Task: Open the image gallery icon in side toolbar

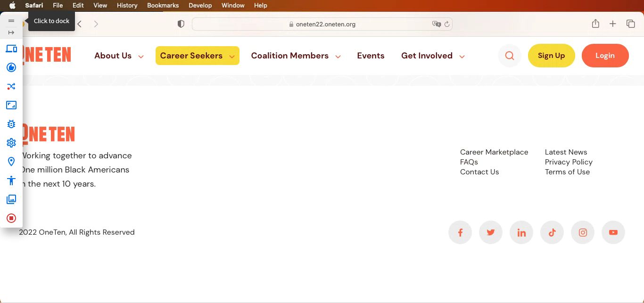Action: (11, 199)
